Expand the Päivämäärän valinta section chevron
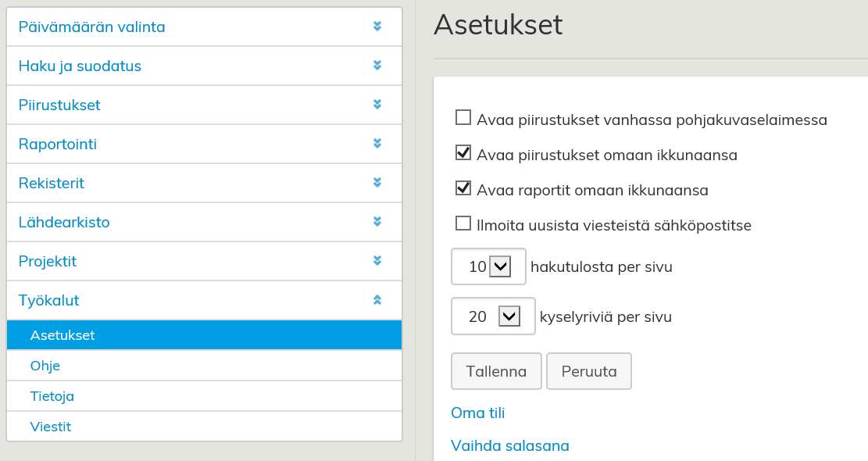The width and height of the screenshot is (868, 461). pos(377,27)
